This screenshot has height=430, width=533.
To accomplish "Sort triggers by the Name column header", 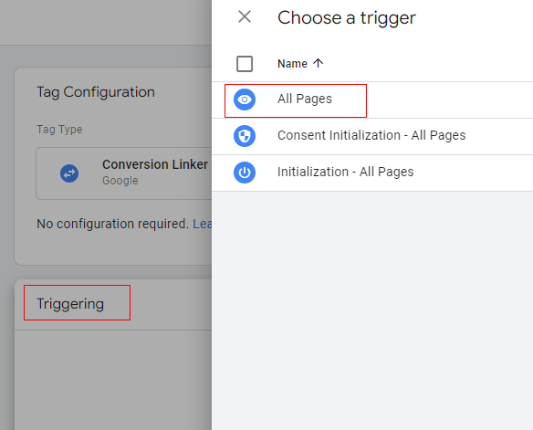I will tap(292, 64).
